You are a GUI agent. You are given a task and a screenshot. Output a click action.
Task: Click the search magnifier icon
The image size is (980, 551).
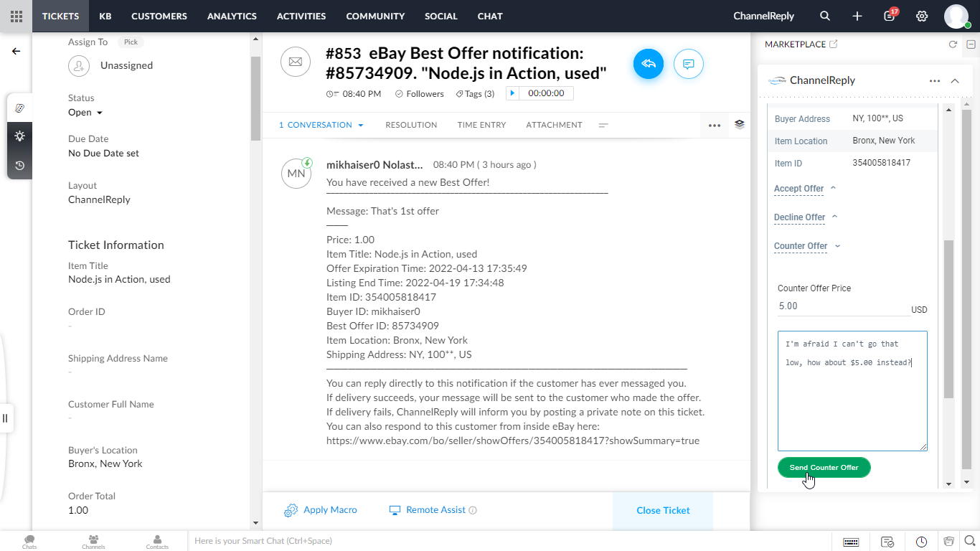tap(825, 16)
